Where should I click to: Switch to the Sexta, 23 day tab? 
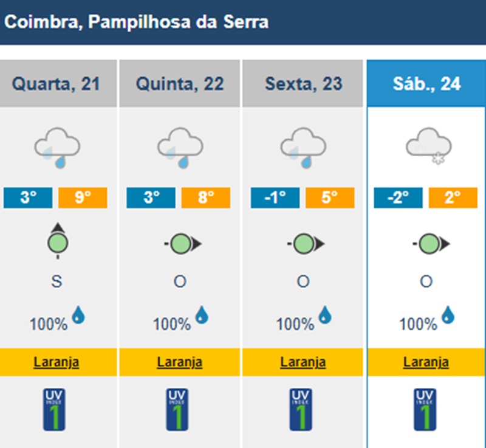pos(303,83)
